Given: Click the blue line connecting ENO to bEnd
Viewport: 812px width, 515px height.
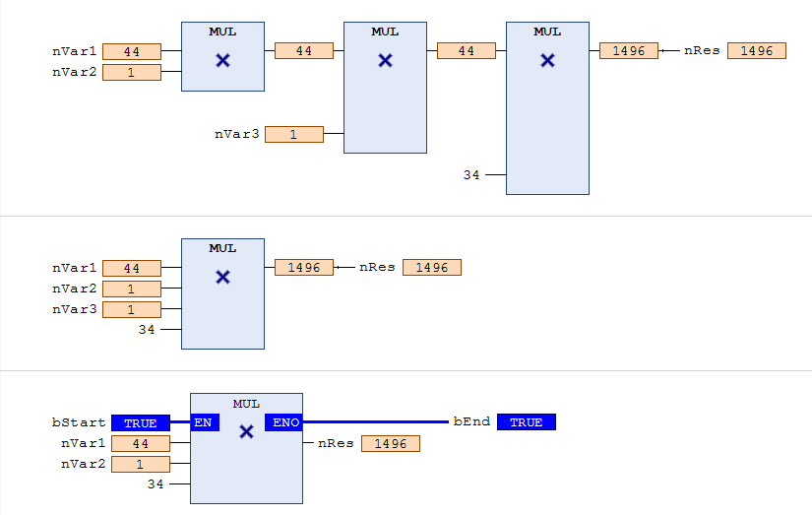Looking at the screenshot, I should point(375,422).
